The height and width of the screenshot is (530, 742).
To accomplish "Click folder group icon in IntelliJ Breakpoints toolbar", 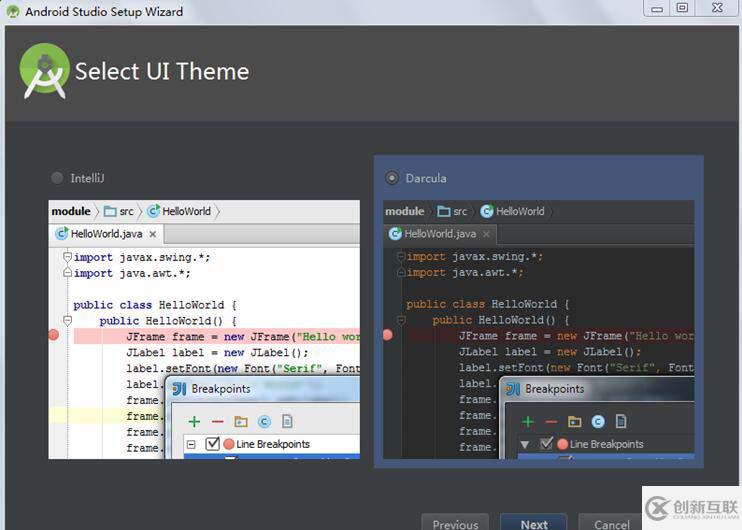I will (x=241, y=422).
